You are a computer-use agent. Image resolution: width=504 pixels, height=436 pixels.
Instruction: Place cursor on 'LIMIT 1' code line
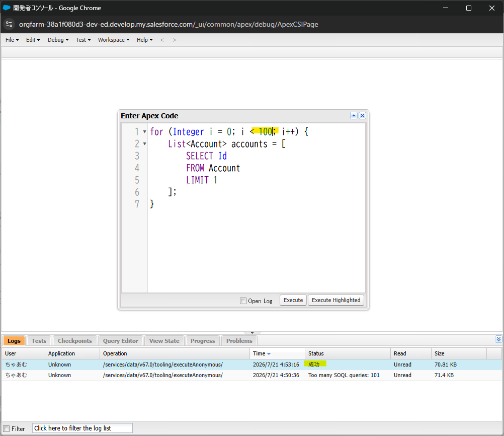click(x=202, y=180)
